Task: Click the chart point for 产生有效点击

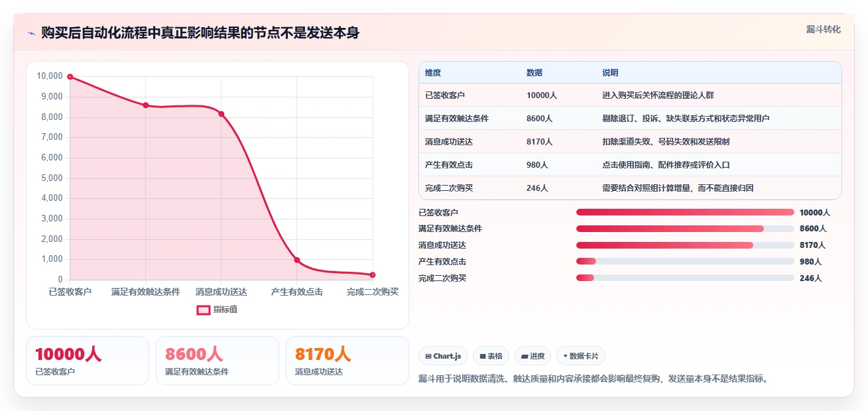Action: pos(297,260)
